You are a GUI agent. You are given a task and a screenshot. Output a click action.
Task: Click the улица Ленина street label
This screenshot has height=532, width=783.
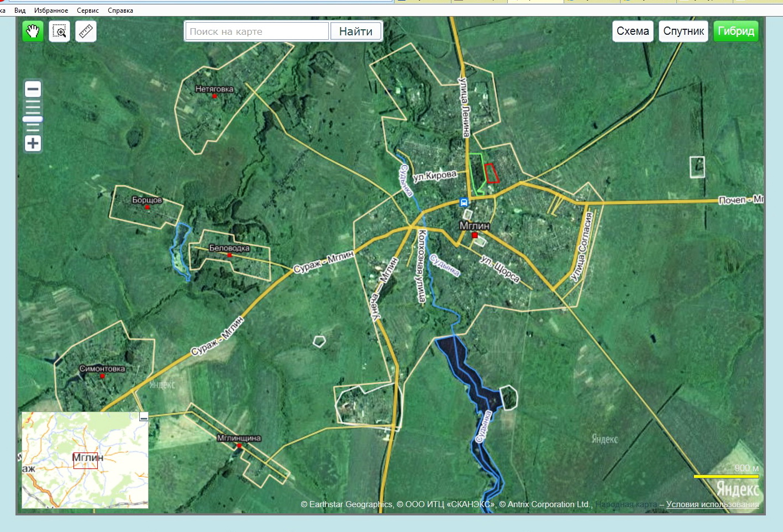click(x=465, y=107)
